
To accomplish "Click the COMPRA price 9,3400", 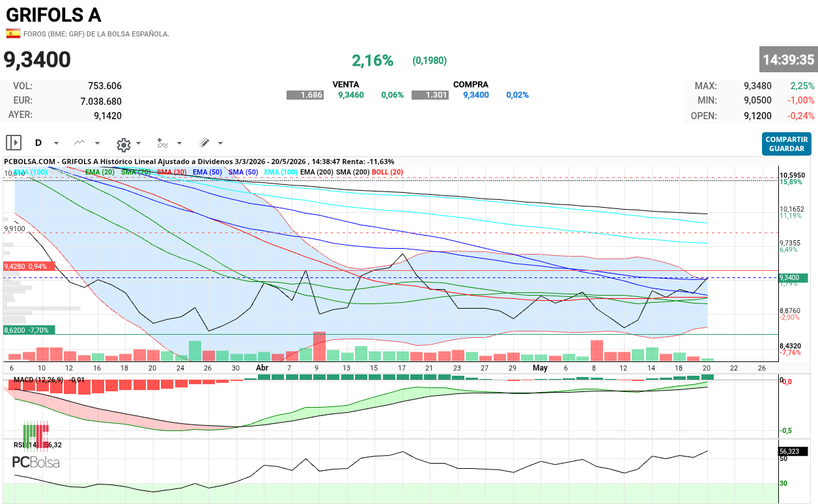I will 476,95.
